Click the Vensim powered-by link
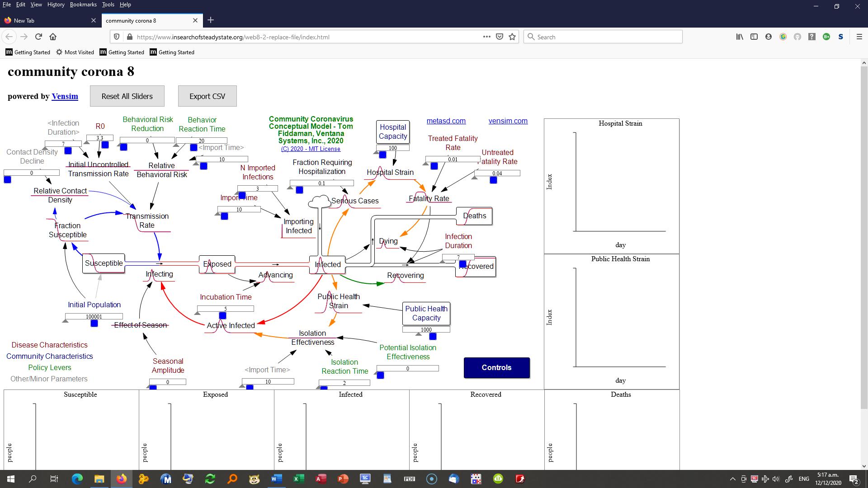This screenshot has width=868, height=488. (65, 97)
